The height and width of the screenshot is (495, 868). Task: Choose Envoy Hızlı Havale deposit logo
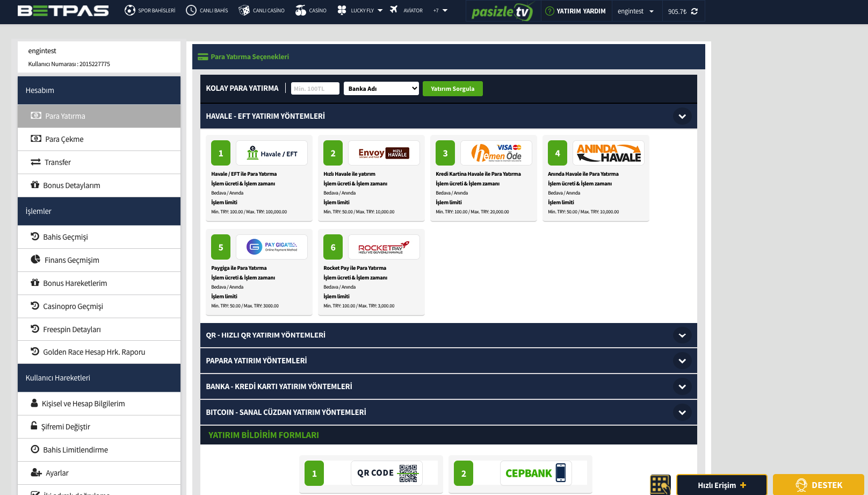[384, 153]
